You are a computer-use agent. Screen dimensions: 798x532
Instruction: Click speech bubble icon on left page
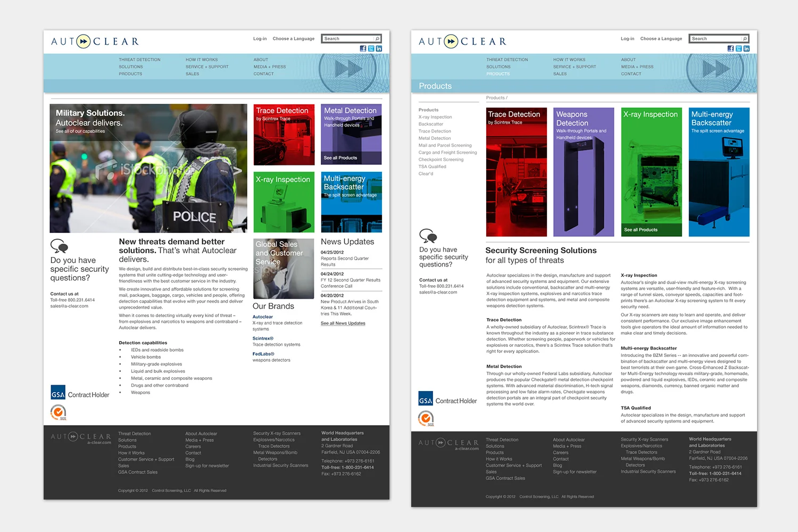59,246
